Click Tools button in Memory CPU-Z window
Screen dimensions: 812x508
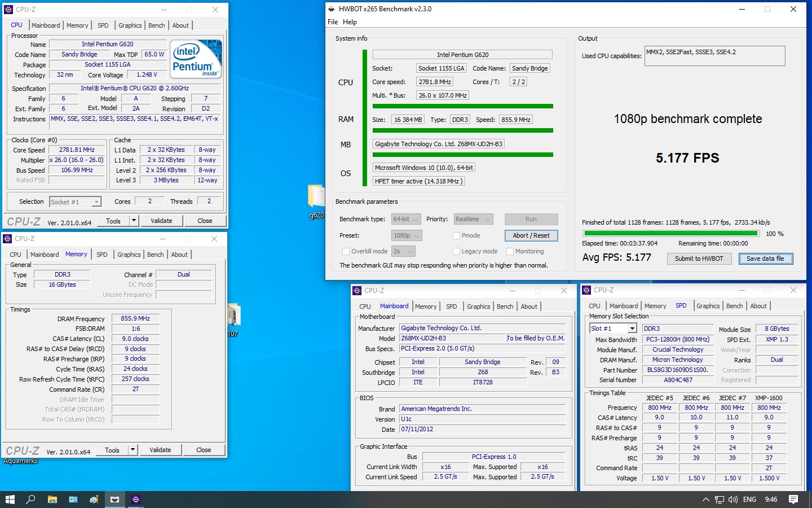coord(112,450)
